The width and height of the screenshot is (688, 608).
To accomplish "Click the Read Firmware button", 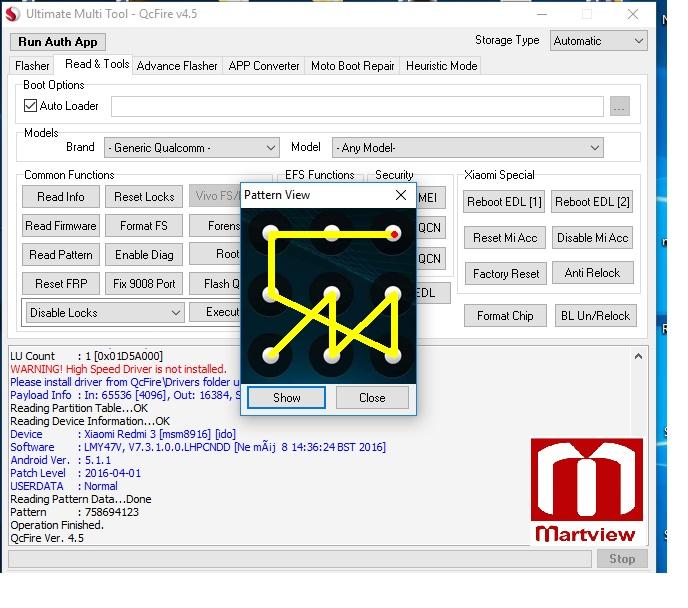I will pos(61,226).
